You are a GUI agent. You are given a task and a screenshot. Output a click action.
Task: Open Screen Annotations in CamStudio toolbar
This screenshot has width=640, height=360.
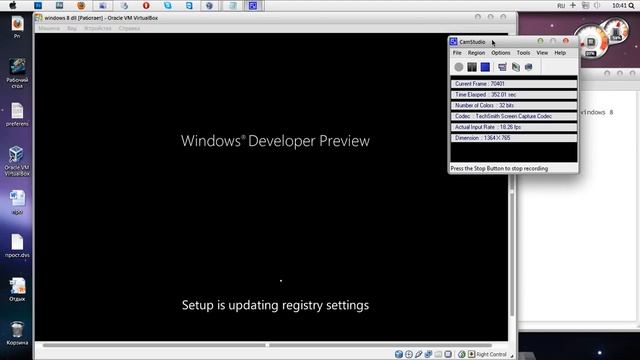pos(516,67)
